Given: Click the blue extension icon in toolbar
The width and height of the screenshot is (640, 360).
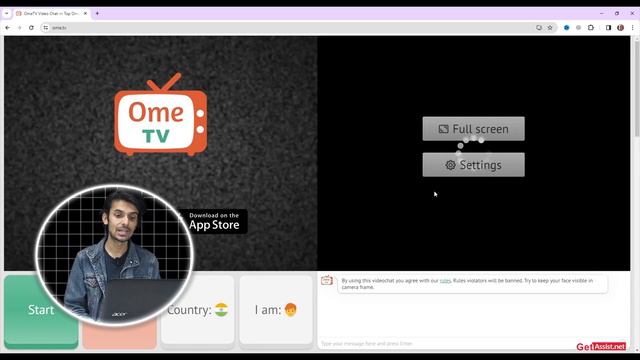Looking at the screenshot, I should tap(567, 28).
